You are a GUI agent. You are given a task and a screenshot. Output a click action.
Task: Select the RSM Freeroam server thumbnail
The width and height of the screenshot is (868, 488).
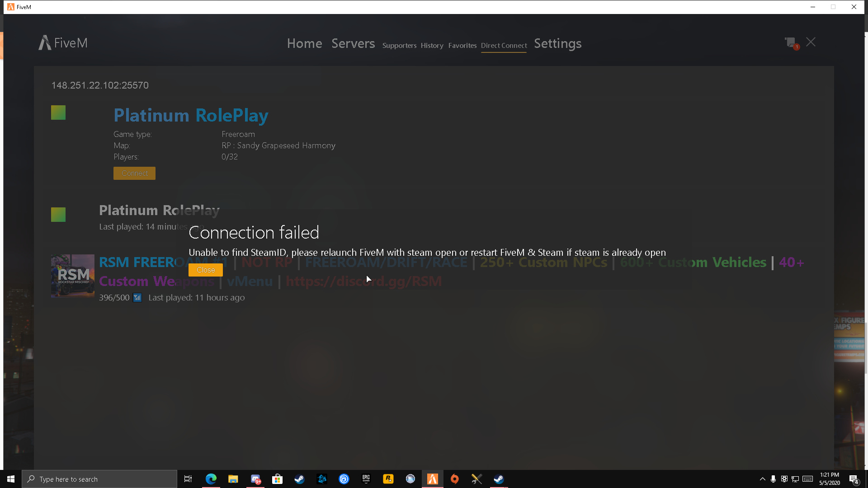[73, 276]
